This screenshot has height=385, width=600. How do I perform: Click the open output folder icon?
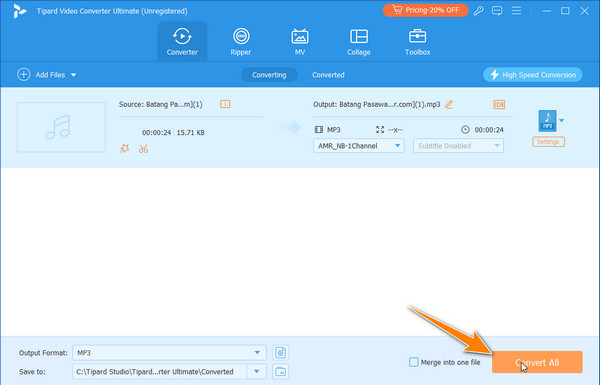click(280, 371)
